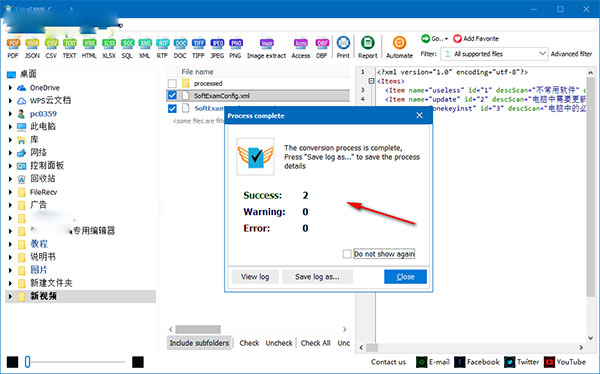
Task: Select the 新建文件夹 folder in tree
Action: [x=51, y=283]
